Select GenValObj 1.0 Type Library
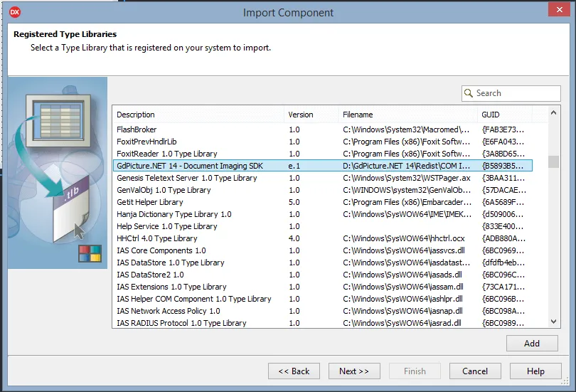The height and width of the screenshot is (392, 576). pos(323,190)
